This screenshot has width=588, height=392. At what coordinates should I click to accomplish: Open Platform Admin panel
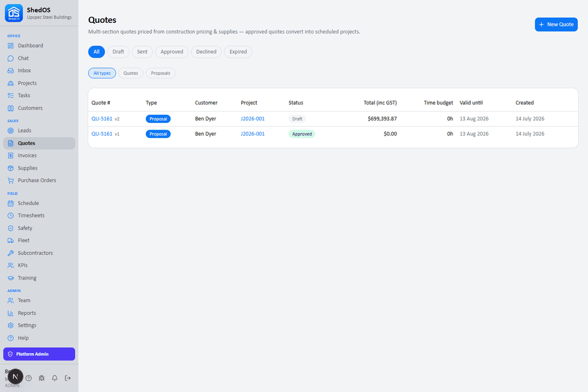39,354
